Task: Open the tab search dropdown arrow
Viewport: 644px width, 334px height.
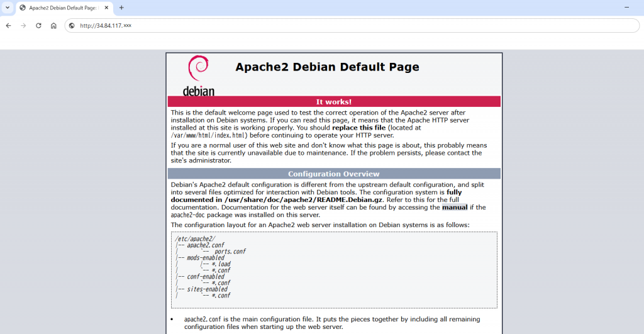Action: 8,8
